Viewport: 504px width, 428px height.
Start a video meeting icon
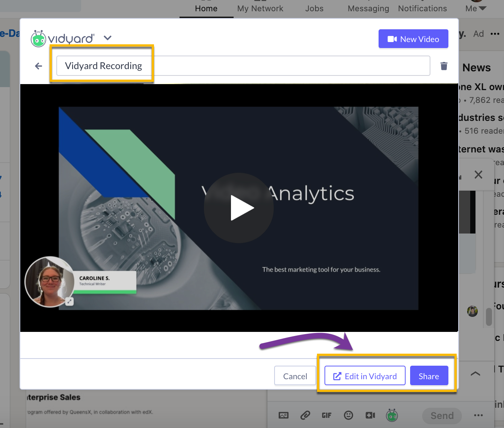pyautogui.click(x=370, y=415)
